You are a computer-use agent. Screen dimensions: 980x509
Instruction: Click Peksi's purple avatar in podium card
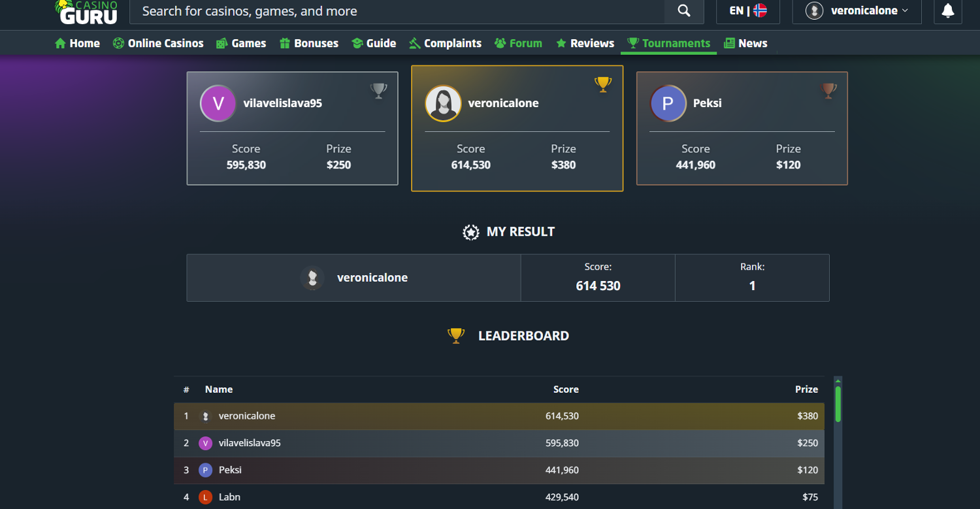click(x=668, y=103)
